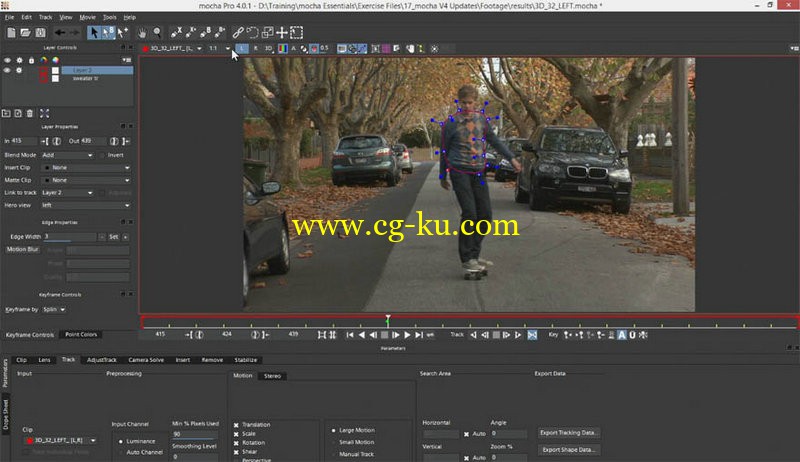Toggle the Shear checkbox
This screenshot has height=462, width=800.
236,452
